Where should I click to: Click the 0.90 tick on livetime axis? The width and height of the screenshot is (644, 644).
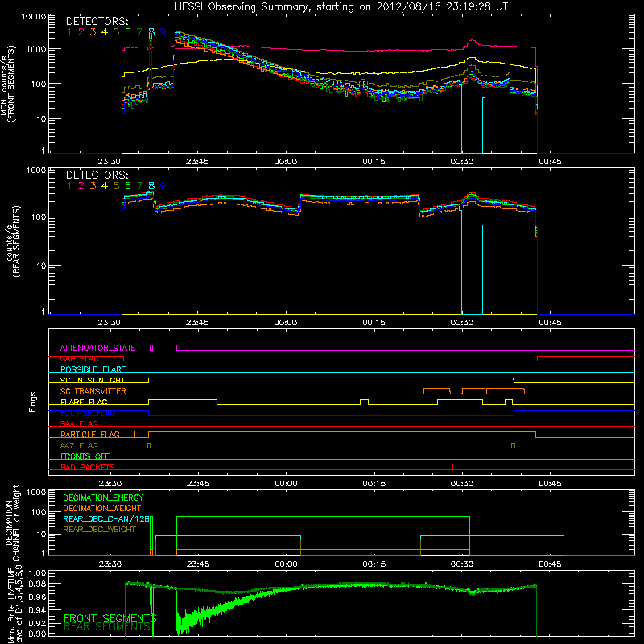coord(36,634)
